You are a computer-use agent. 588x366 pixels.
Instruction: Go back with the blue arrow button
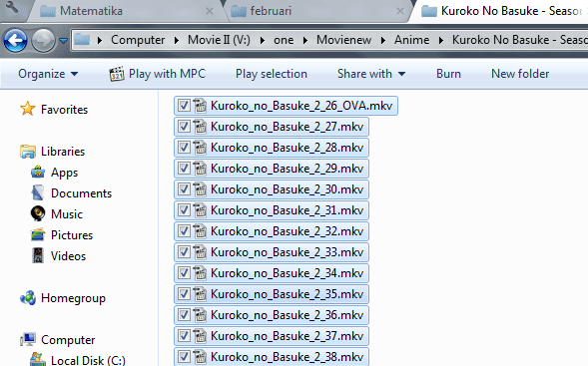point(15,40)
